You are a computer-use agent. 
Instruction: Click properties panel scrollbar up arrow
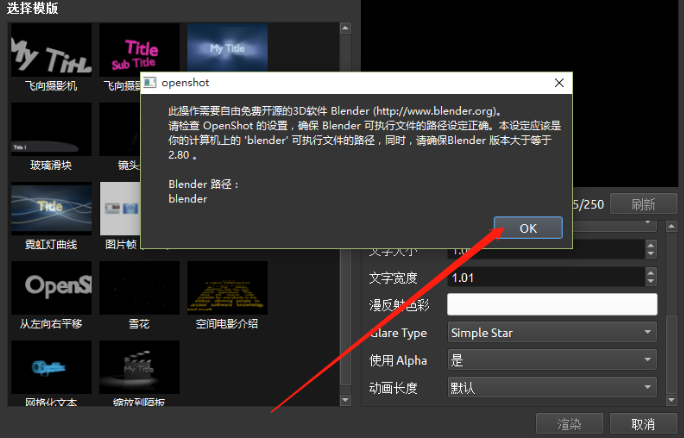(x=671, y=226)
